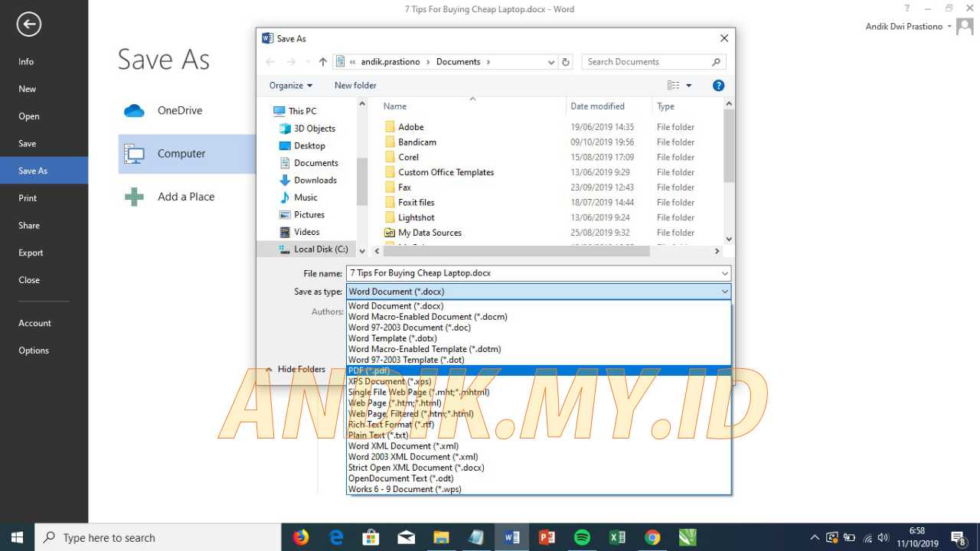The height and width of the screenshot is (551, 980).
Task: Select the My Data Sources folder
Action: point(430,233)
